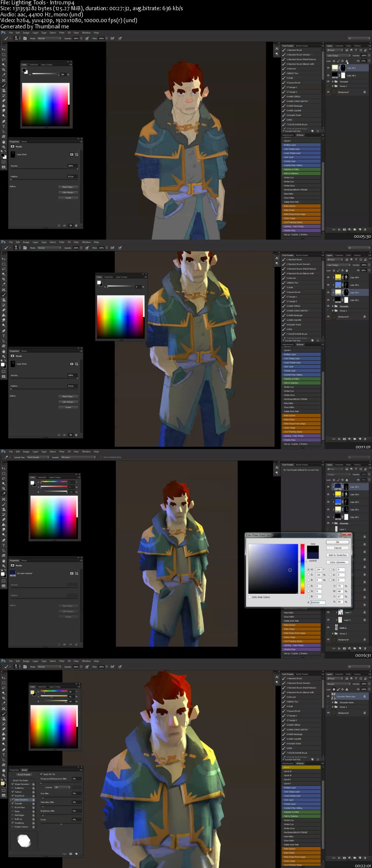Select the Move tool in the 00:22:01 frame

4,677
